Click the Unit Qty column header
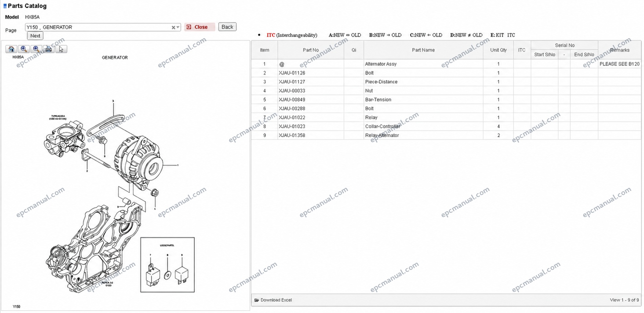 click(498, 50)
